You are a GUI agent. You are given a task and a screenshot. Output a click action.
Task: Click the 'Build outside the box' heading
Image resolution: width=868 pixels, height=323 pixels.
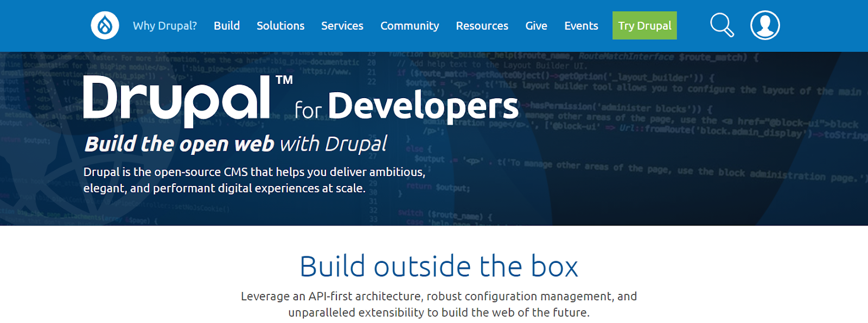pos(439,266)
